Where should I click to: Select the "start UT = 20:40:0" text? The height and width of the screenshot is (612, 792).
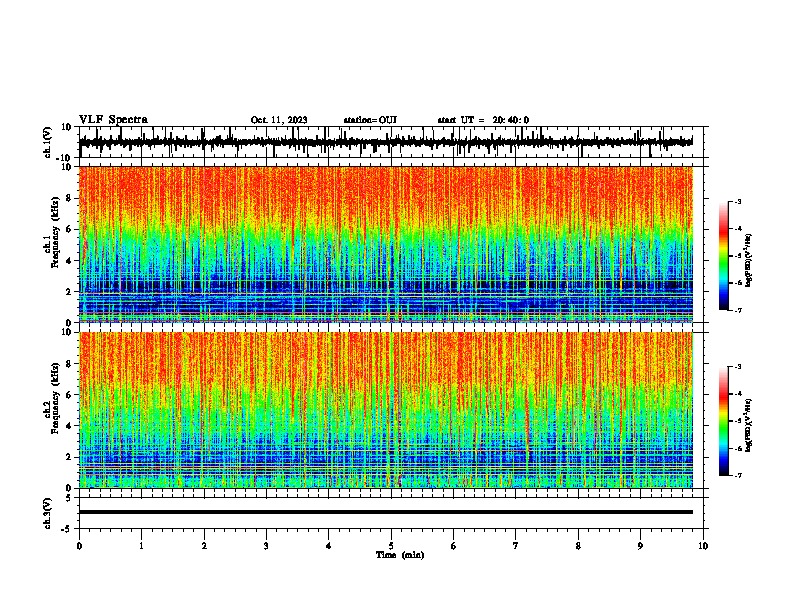pyautogui.click(x=483, y=120)
